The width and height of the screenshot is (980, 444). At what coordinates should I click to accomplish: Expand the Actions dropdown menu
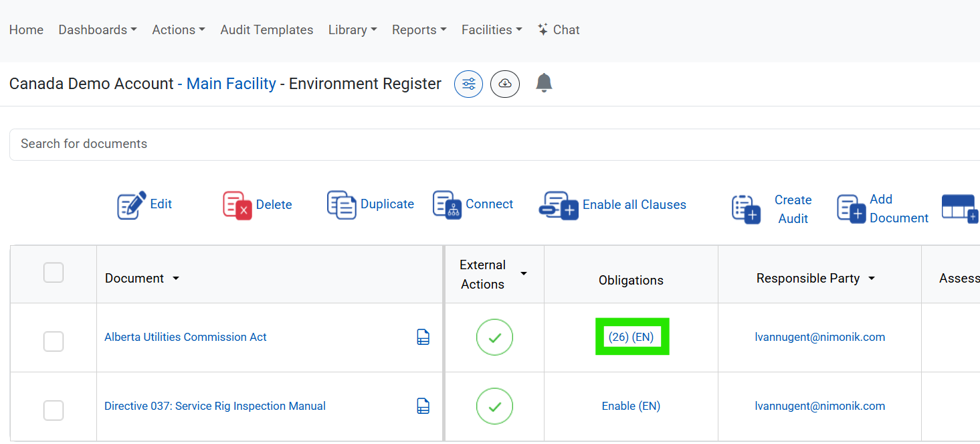[x=179, y=29]
